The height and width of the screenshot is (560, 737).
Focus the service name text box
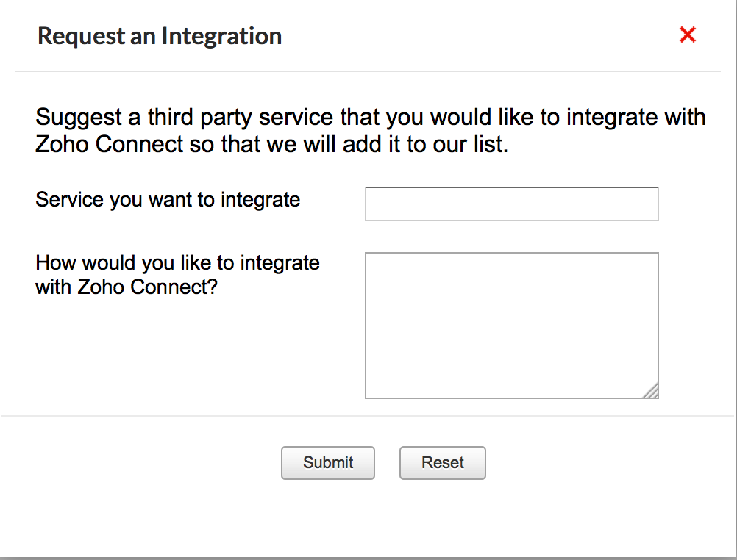[x=511, y=204]
